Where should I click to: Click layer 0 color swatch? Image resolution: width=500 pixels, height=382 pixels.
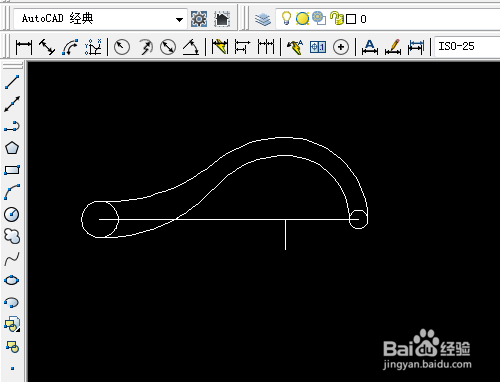(x=351, y=19)
